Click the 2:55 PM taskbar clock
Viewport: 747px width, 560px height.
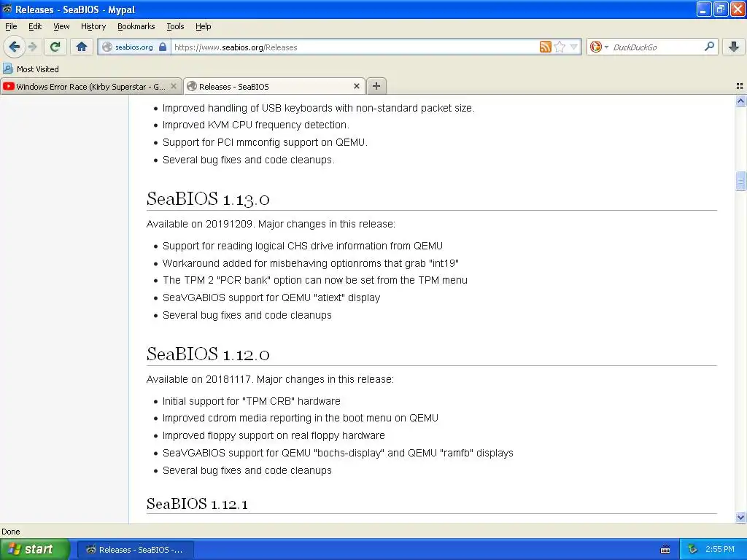coord(720,550)
